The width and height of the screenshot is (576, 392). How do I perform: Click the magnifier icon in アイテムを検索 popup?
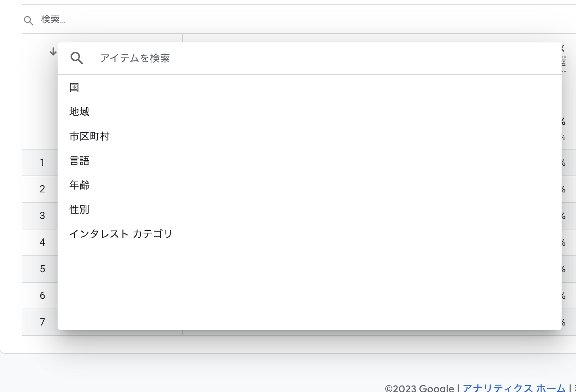77,58
